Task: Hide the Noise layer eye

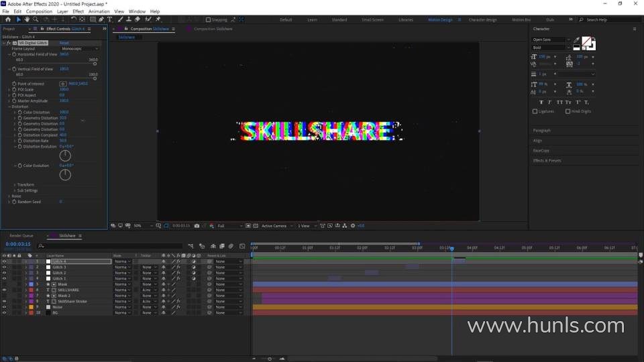Action: [4, 307]
